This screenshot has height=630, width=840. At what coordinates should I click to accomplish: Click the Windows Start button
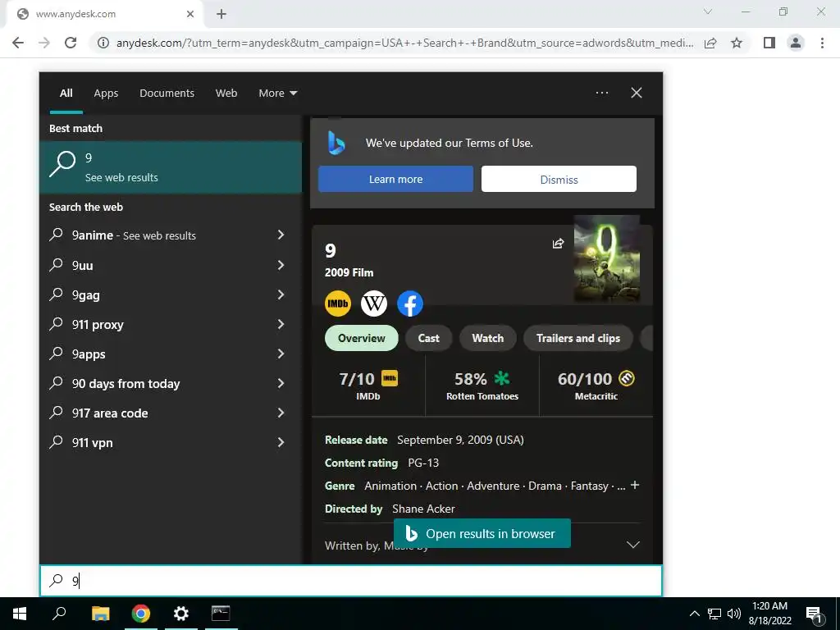coord(20,614)
